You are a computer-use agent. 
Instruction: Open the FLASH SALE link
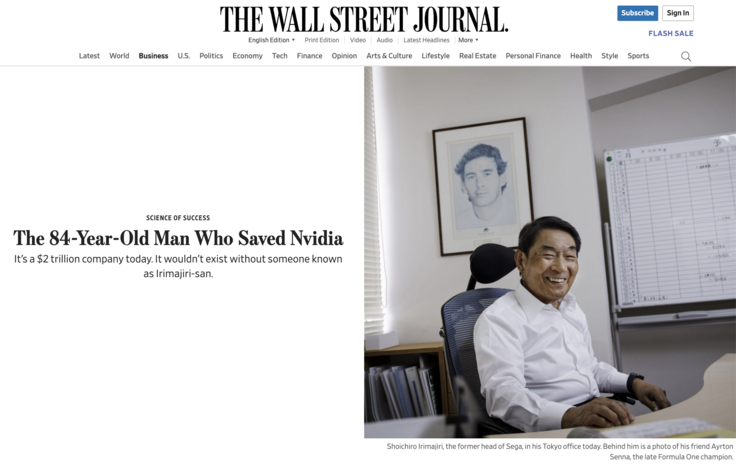[x=671, y=33]
